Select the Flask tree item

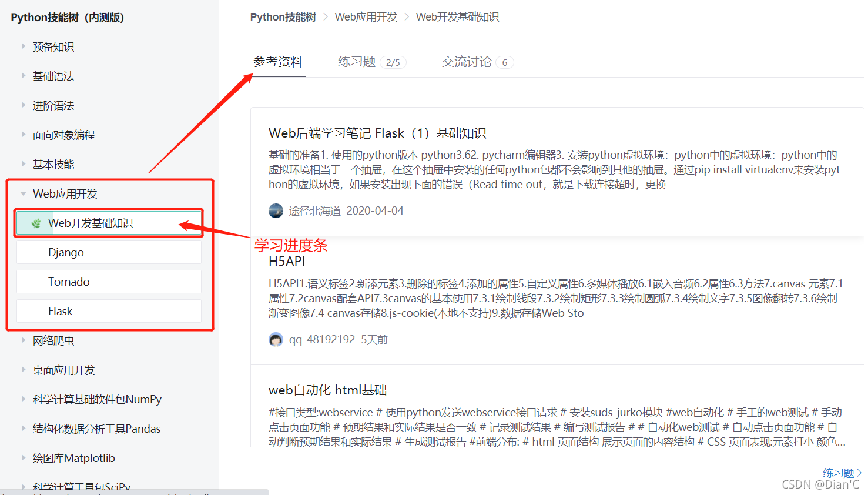click(109, 311)
